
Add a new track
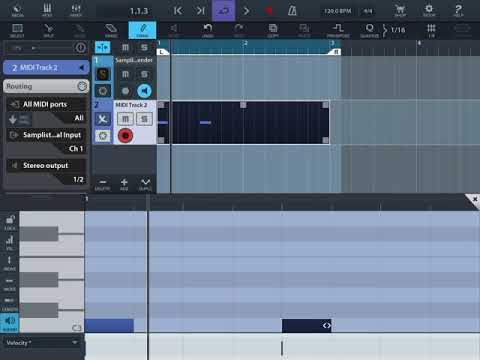pos(124,185)
